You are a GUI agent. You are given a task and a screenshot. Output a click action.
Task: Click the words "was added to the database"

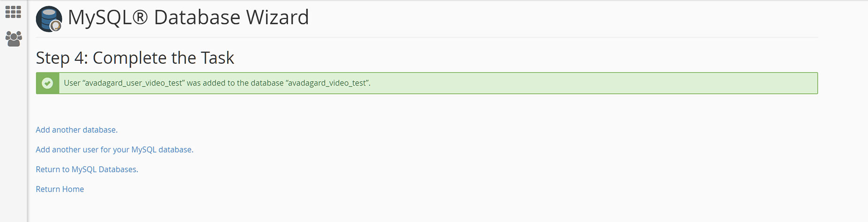click(x=235, y=83)
